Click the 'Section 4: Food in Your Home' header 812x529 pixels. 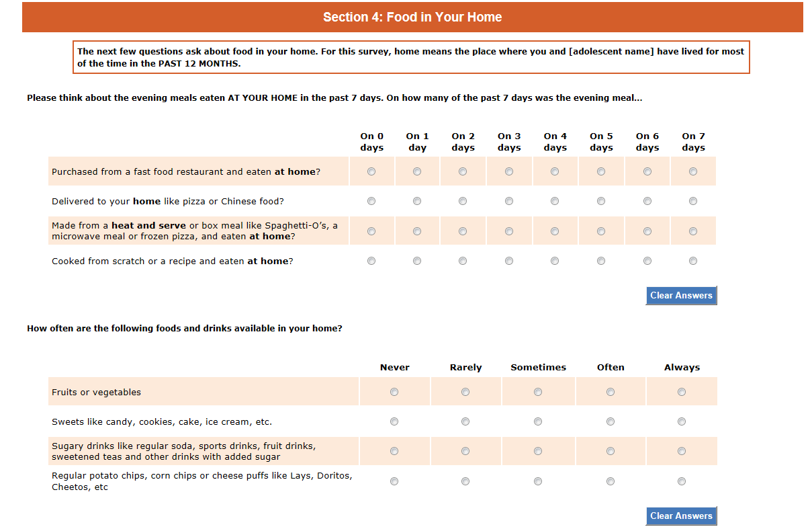pos(412,17)
